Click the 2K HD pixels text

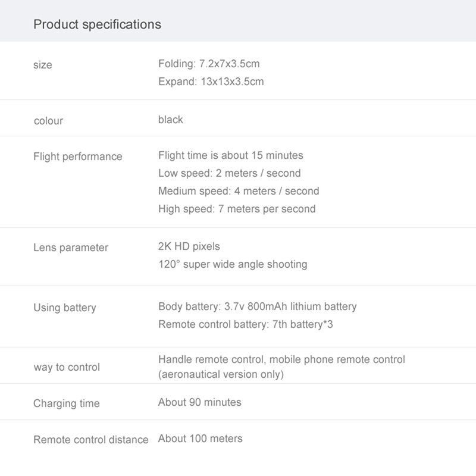click(189, 246)
